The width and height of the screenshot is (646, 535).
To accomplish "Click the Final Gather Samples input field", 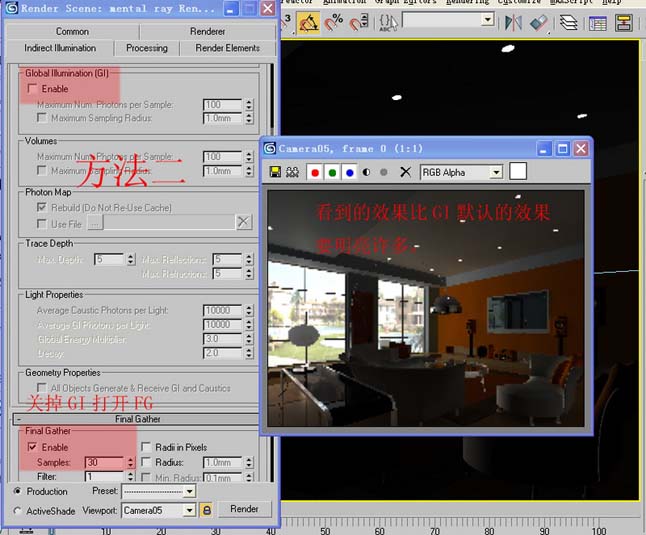I will pos(105,462).
